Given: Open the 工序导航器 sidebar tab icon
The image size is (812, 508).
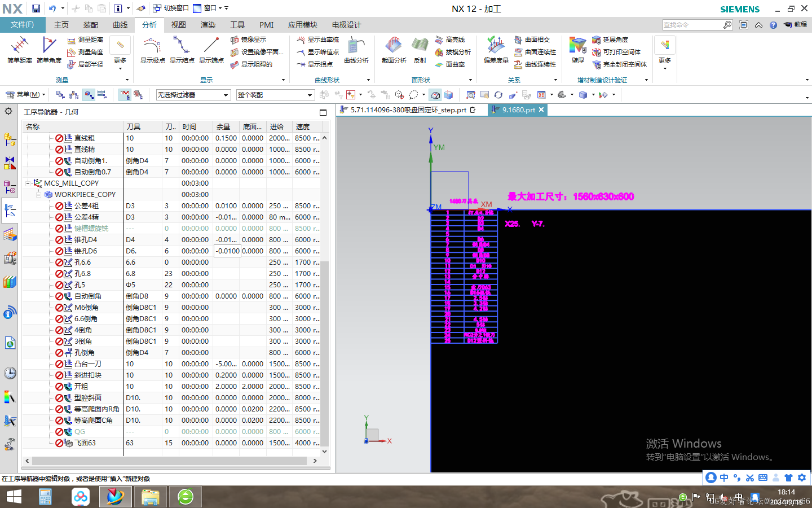Looking at the screenshot, I should point(10,211).
